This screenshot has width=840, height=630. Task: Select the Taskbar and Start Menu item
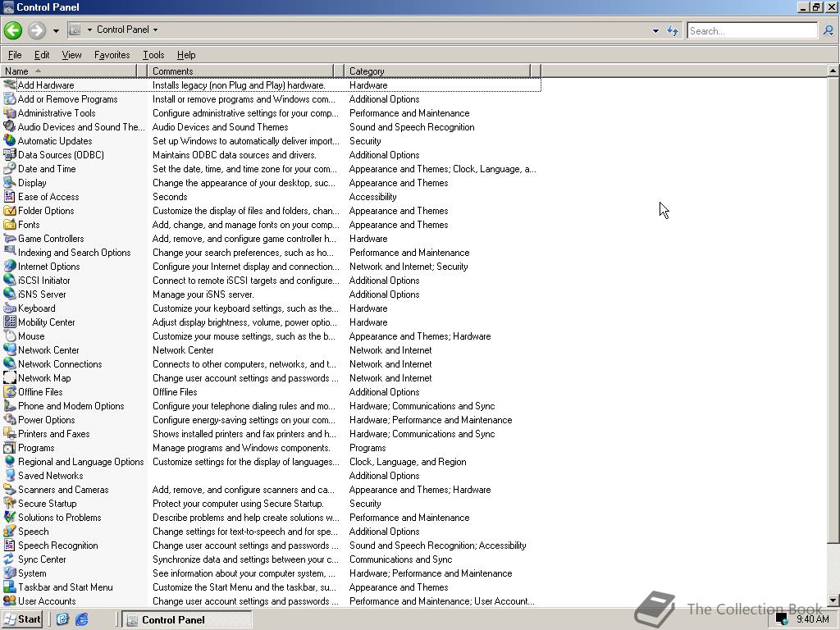pyautogui.click(x=66, y=587)
